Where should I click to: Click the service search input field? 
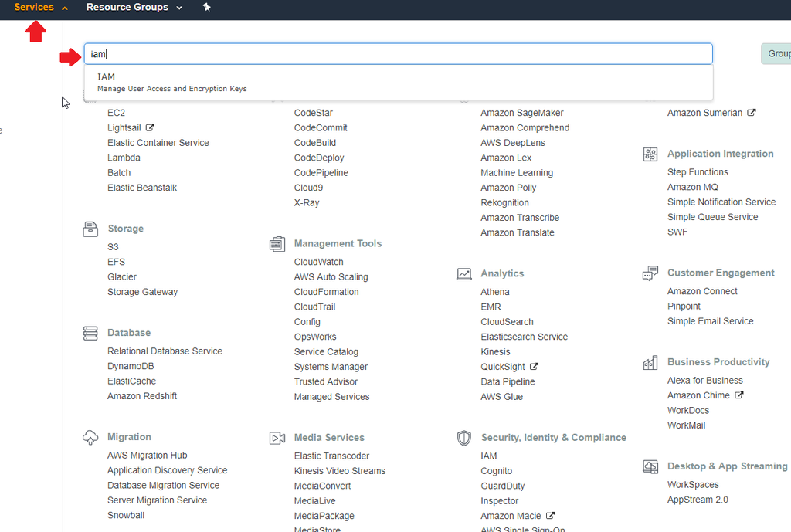pos(399,54)
